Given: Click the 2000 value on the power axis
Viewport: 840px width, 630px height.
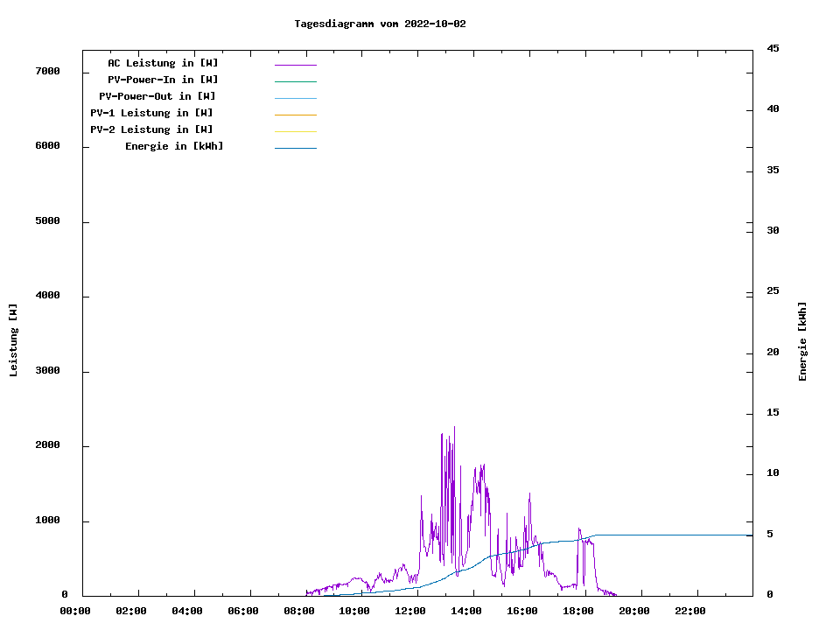Looking at the screenshot, I should coord(47,445).
